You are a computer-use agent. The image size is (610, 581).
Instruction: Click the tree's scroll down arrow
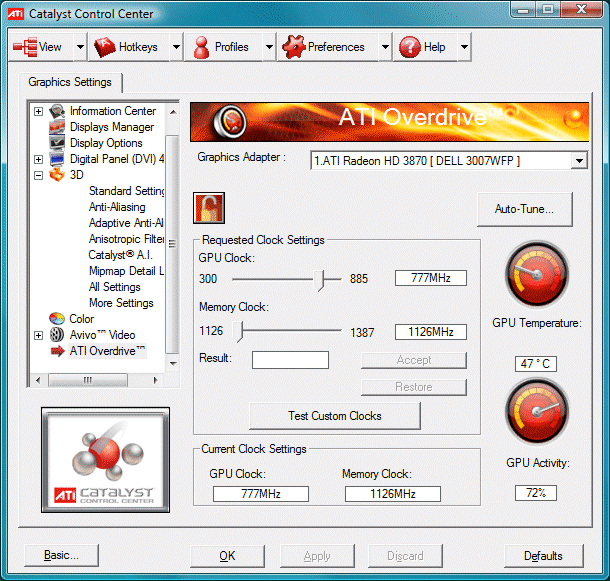click(x=173, y=363)
